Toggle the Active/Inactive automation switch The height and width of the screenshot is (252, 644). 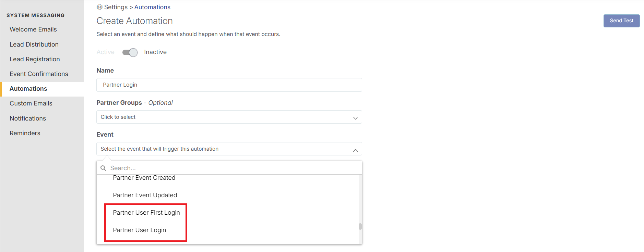[x=130, y=52]
